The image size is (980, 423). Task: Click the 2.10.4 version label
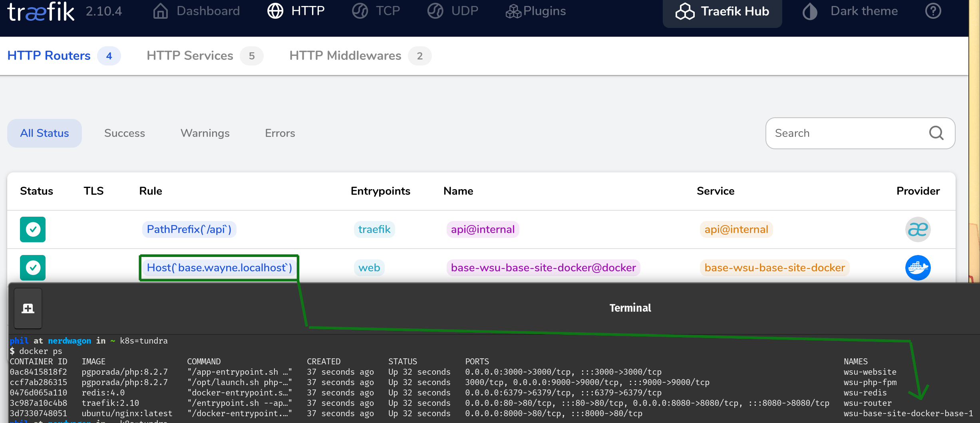pyautogui.click(x=104, y=11)
